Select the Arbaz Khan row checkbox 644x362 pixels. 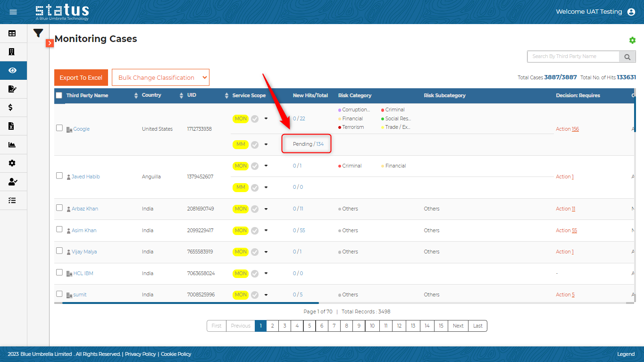(x=59, y=208)
